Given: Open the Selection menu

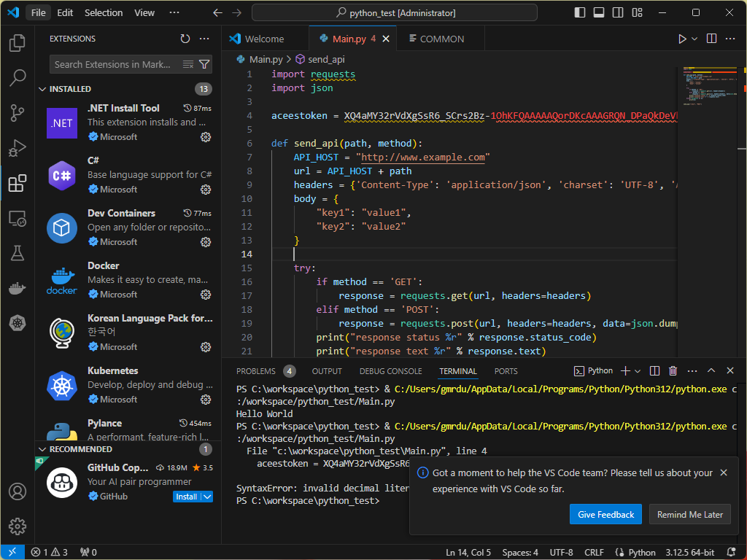Looking at the screenshot, I should point(104,13).
